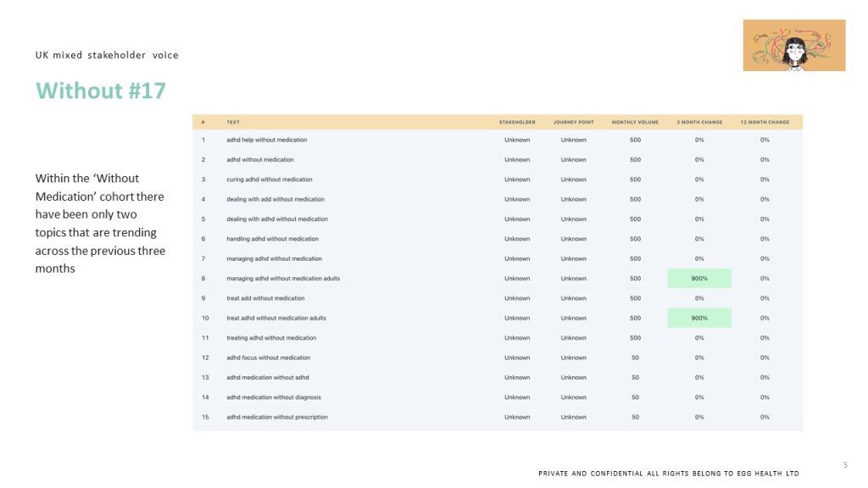Select 'adhd medication without adhd' row

pyautogui.click(x=497, y=378)
